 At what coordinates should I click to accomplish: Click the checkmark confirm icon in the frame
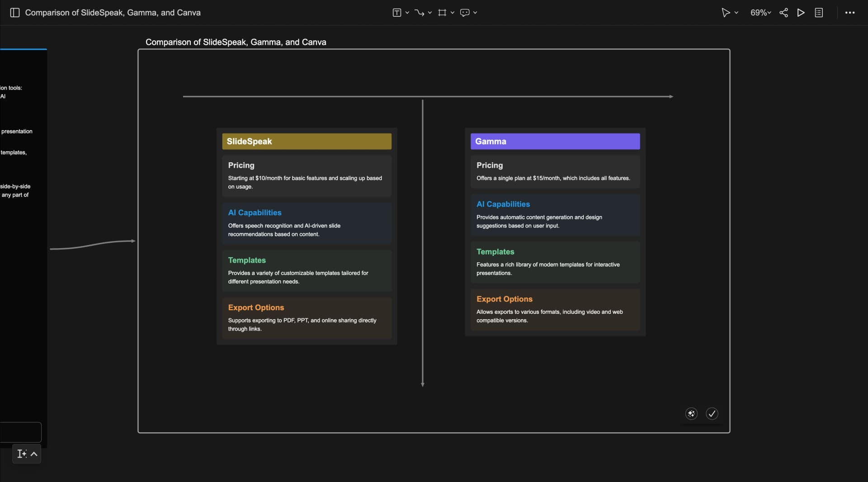712,414
